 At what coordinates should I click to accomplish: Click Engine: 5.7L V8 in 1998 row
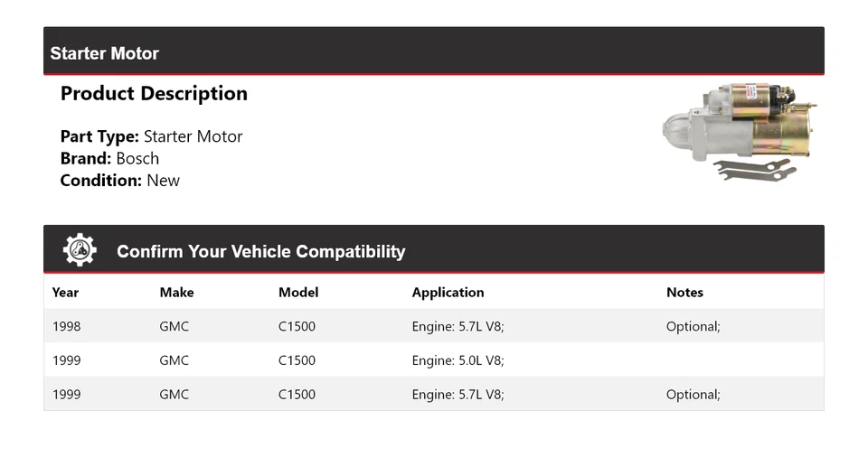[x=458, y=326]
